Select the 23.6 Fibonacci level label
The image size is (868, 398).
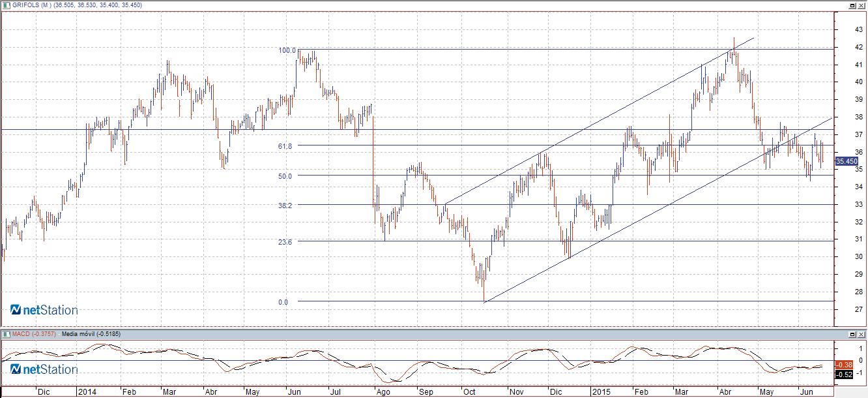point(285,242)
